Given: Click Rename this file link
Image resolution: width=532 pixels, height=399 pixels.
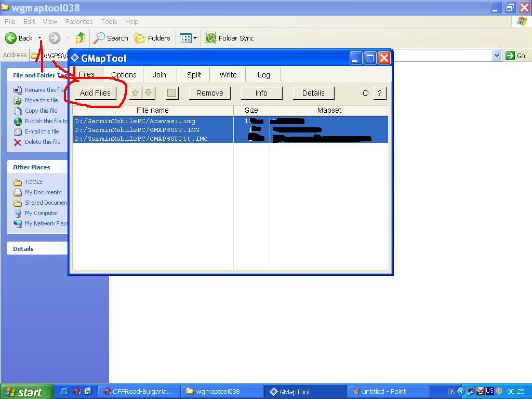Looking at the screenshot, I should tap(45, 89).
